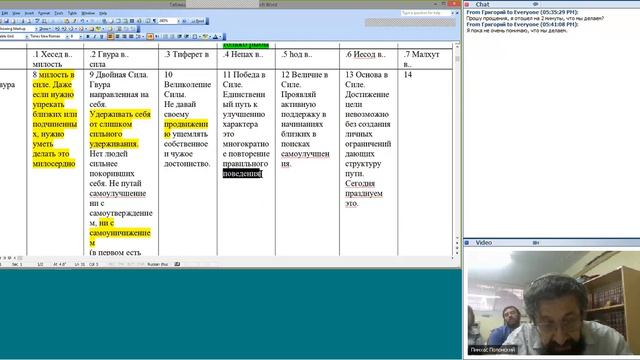Click the spelling status icon in the status bar
The height and width of the screenshot is (360, 640).
click(177, 264)
